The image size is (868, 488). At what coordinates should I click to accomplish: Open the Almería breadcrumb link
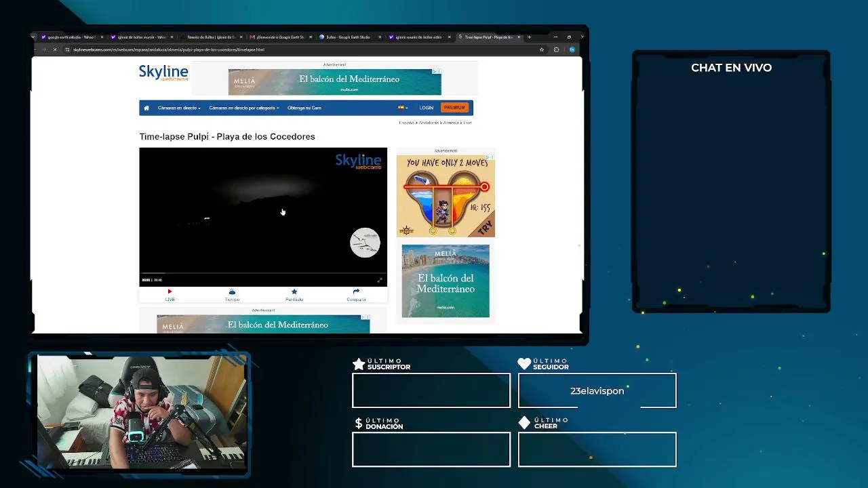[x=451, y=123]
